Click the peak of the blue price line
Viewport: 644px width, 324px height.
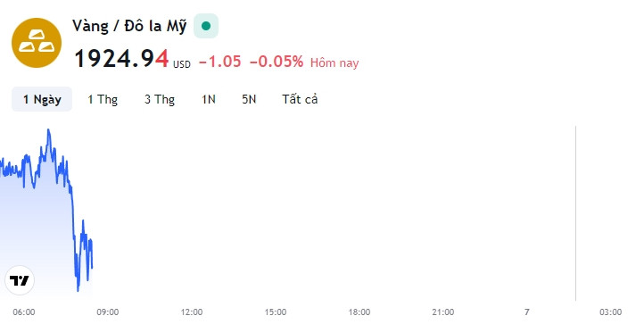[x=48, y=130]
